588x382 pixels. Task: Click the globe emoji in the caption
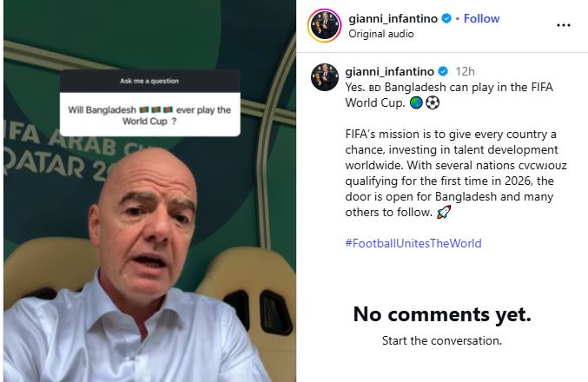[x=416, y=102]
